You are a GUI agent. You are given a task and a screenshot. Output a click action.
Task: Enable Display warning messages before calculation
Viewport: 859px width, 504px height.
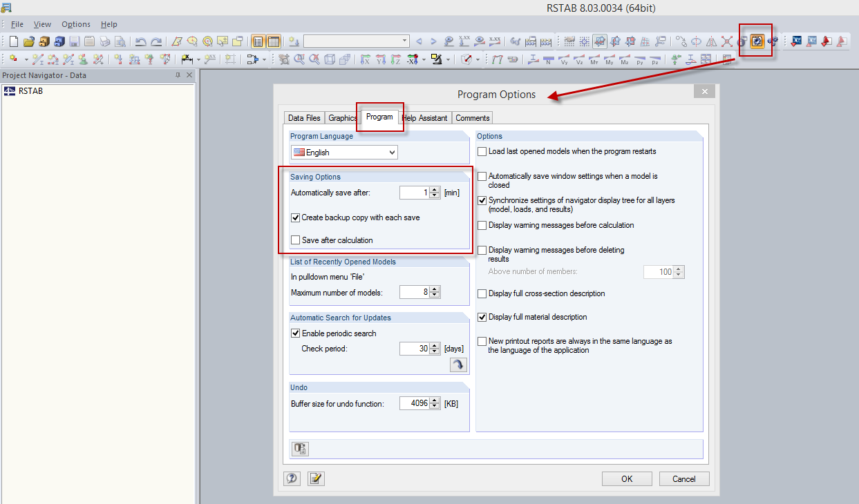tap(482, 225)
